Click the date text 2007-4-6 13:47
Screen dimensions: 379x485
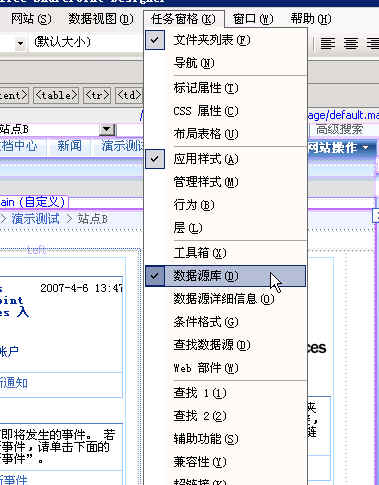pos(82,288)
